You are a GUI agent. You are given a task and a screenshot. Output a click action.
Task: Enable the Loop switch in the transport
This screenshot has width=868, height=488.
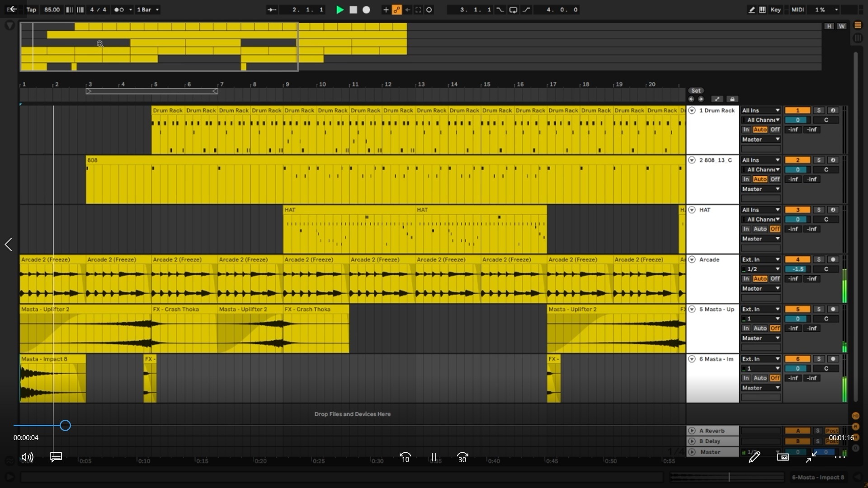coord(513,9)
